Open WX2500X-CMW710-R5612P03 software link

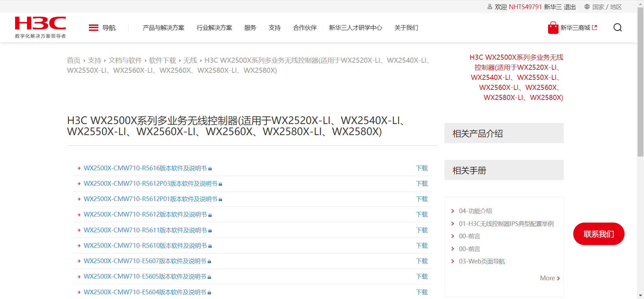click(x=151, y=184)
